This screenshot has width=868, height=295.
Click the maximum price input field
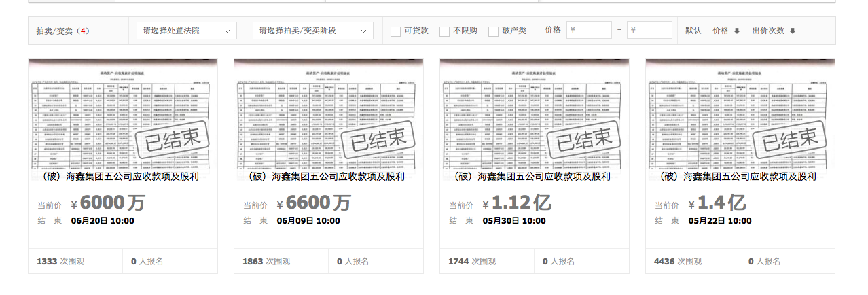pyautogui.click(x=649, y=30)
